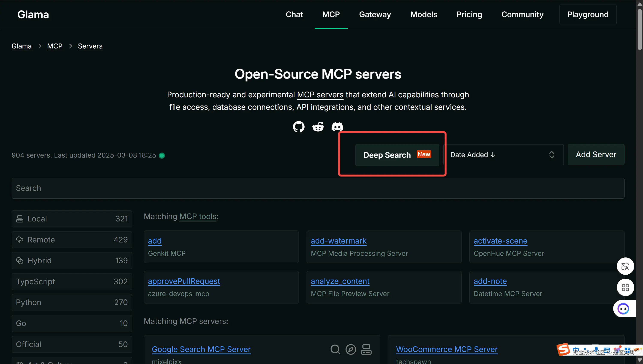Click the Deep Search button

click(x=397, y=155)
